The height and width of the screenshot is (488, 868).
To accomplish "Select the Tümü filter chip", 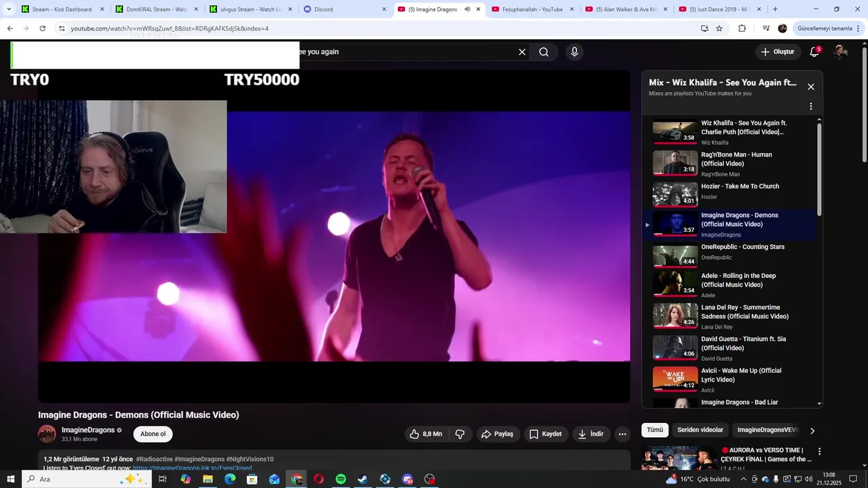I will point(655,430).
